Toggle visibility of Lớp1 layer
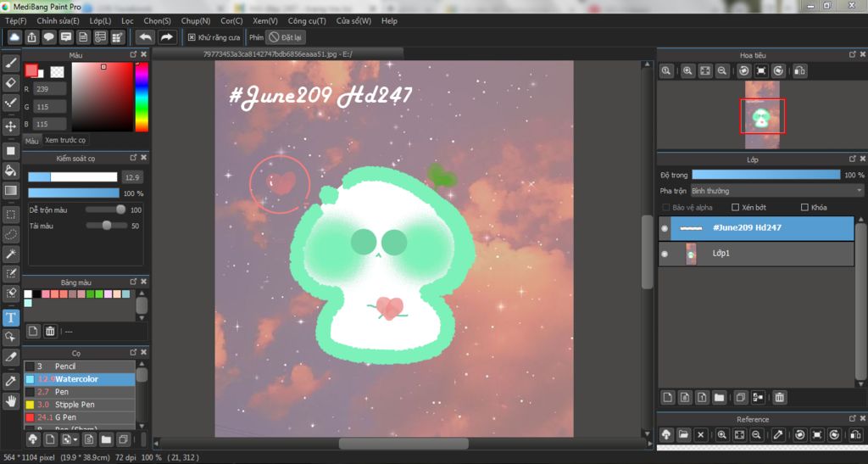Viewport: 868px width, 464px height. (x=665, y=254)
